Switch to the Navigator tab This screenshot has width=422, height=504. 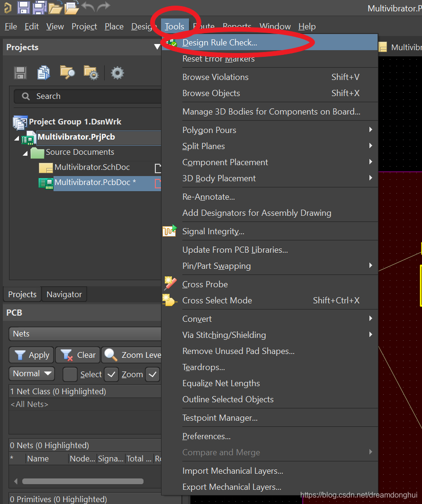64,294
